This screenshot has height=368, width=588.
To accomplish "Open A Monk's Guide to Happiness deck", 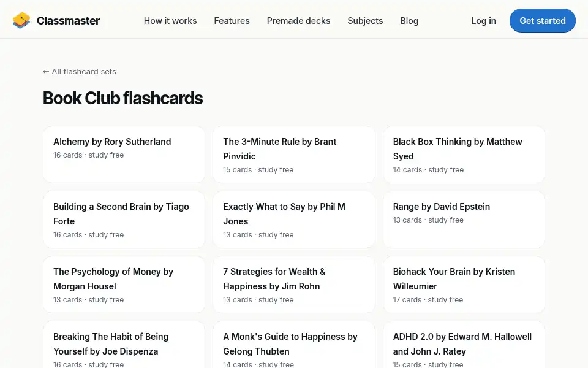I will [294, 345].
